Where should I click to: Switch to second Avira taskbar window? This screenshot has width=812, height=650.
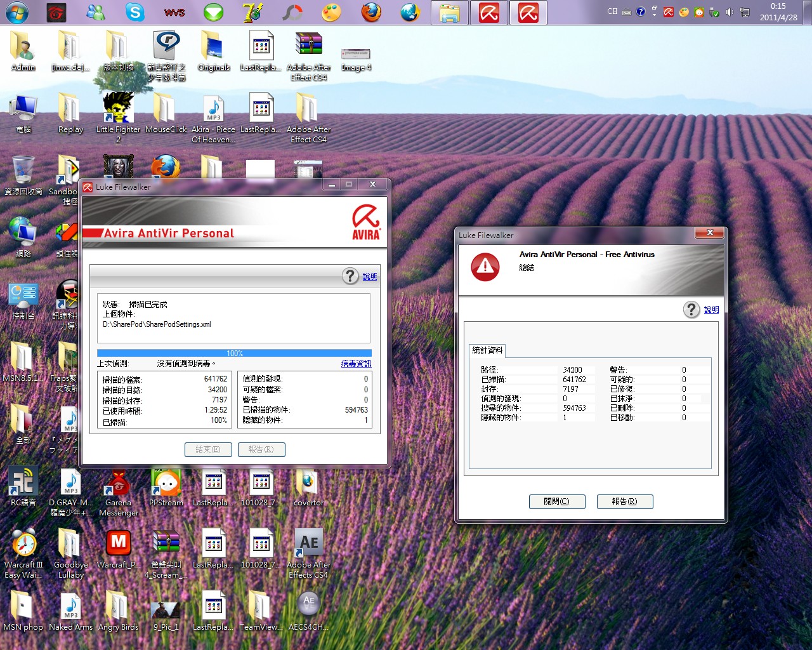(528, 13)
